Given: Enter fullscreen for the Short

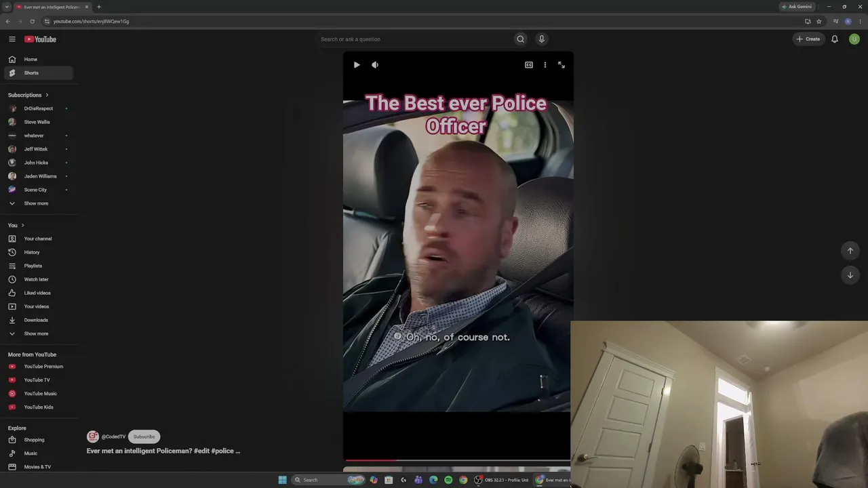Looking at the screenshot, I should tap(561, 65).
